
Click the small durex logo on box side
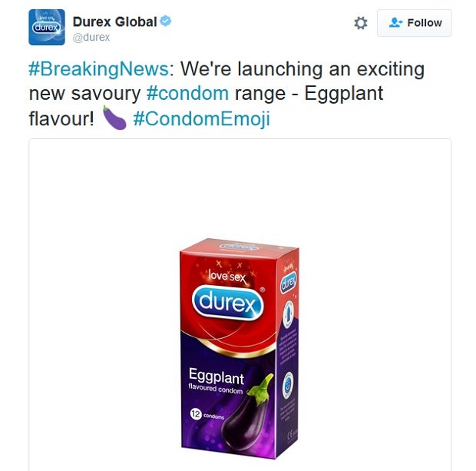click(x=288, y=282)
